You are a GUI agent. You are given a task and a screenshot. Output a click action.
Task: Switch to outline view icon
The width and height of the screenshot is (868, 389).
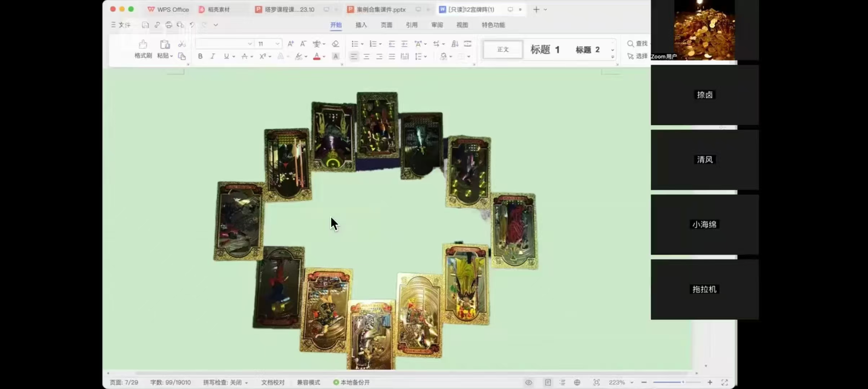coord(562,383)
